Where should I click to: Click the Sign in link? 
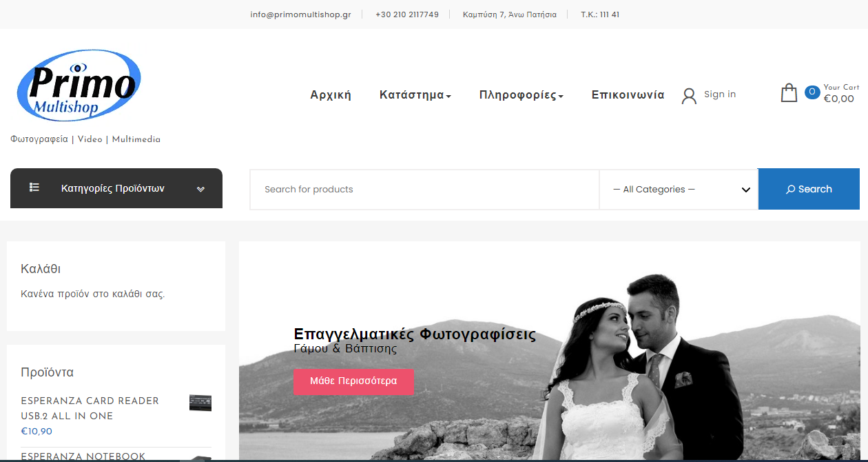[x=719, y=94]
